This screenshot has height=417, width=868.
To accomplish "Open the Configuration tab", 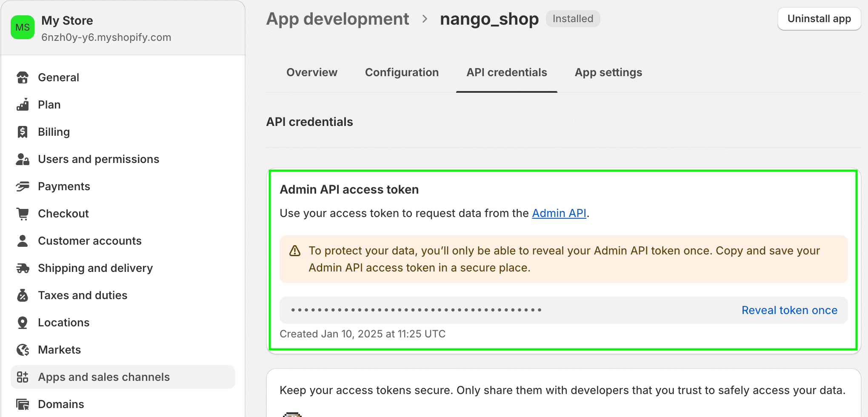I will point(402,72).
